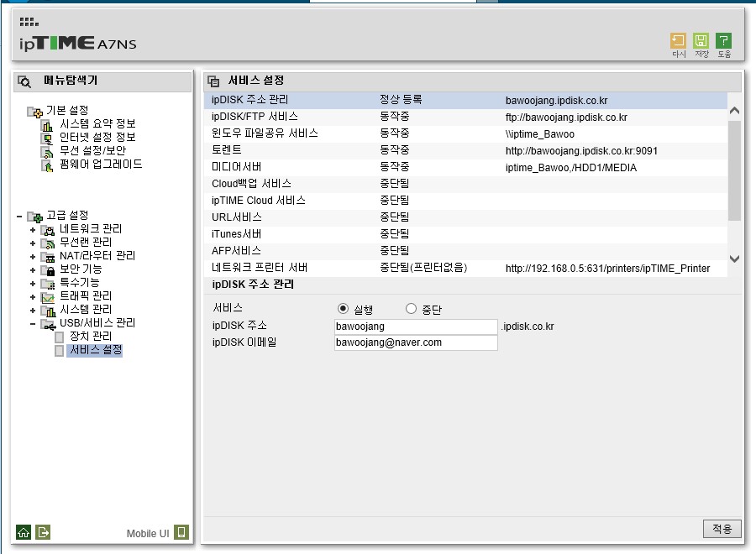Expand the 보안 기능 tree node
Viewport: 756px width, 554px height.
33,270
